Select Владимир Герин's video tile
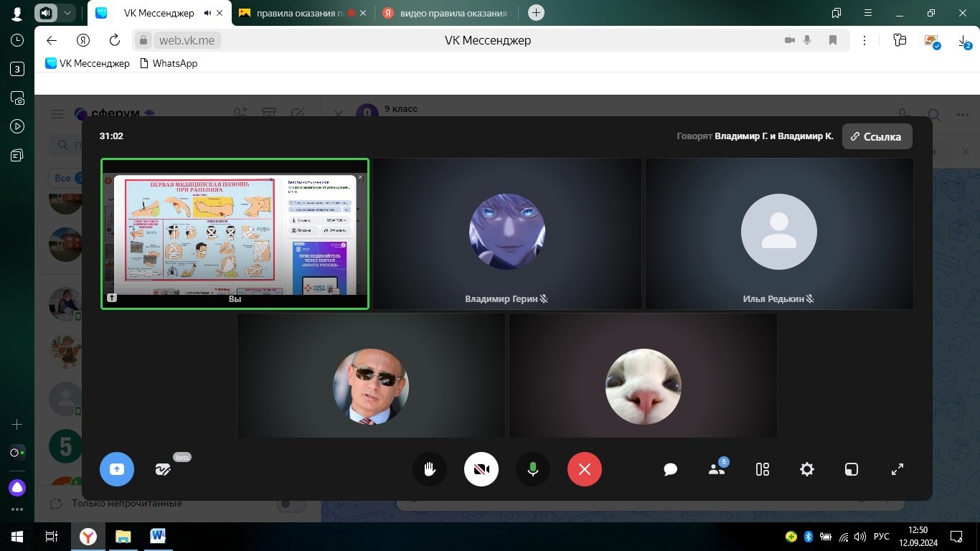 click(x=507, y=234)
